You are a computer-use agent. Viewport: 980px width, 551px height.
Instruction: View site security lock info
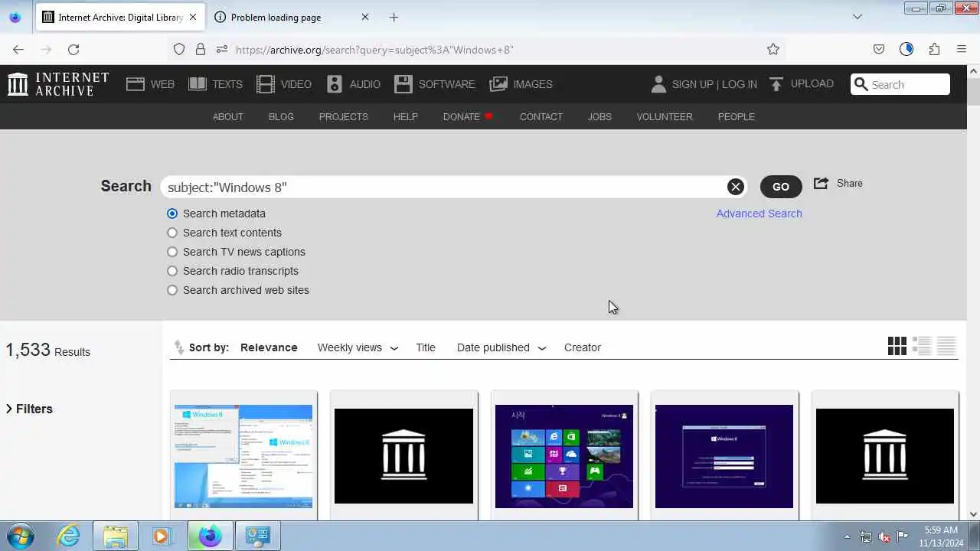pos(201,49)
